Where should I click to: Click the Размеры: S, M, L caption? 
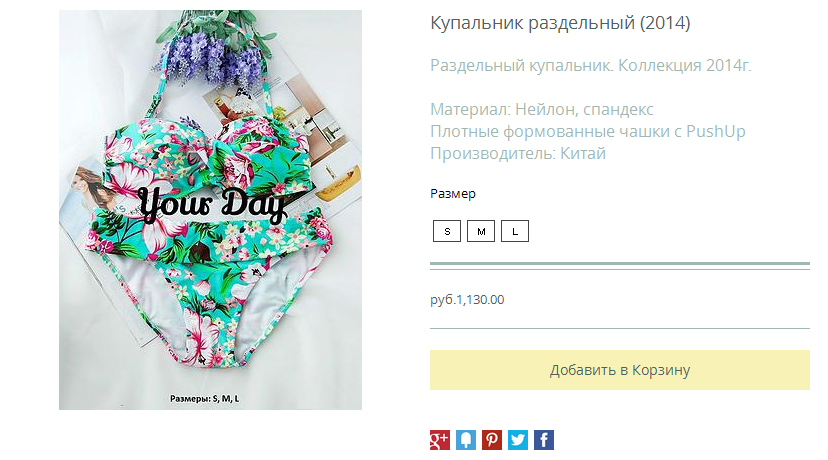coord(204,399)
